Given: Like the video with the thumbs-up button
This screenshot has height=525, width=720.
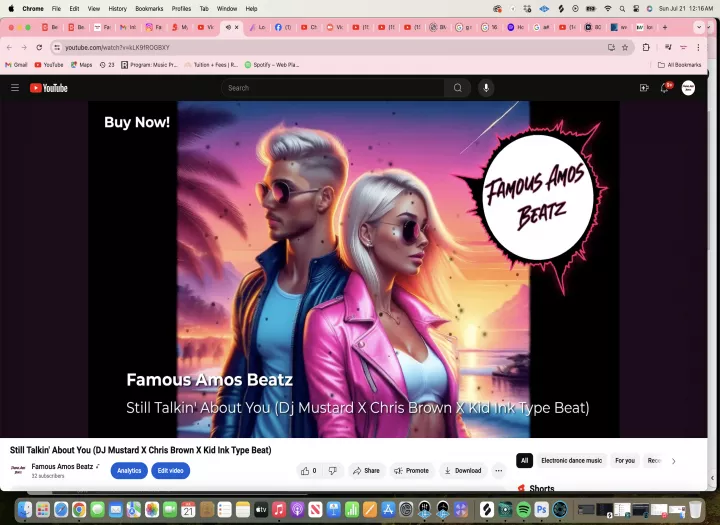Looking at the screenshot, I should pyautogui.click(x=309, y=470).
